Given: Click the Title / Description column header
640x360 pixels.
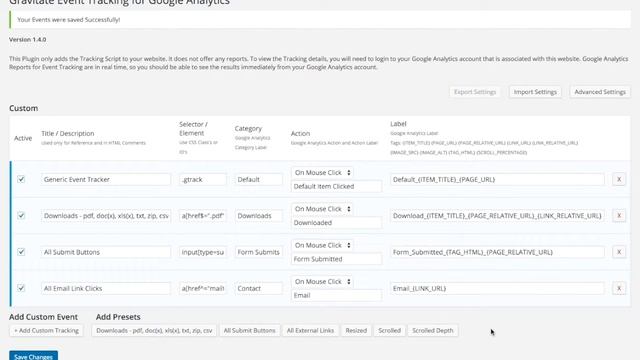Looking at the screenshot, I should tap(67, 133).
